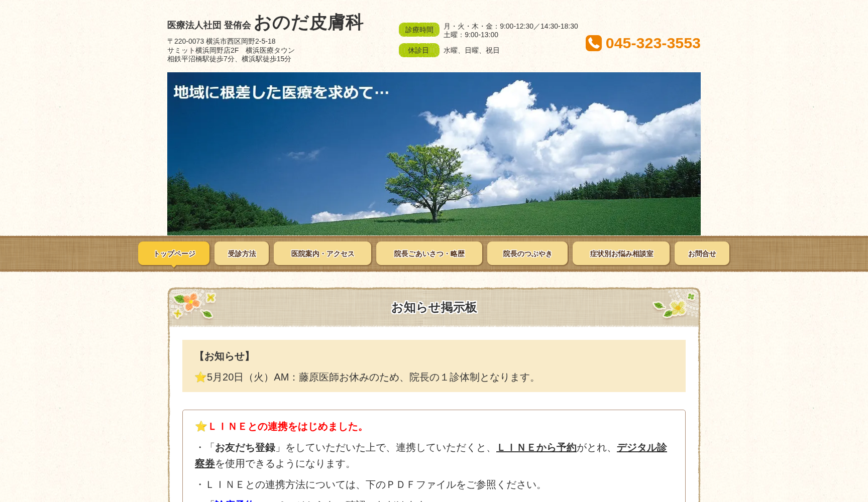Screen dimensions: 868x502
Task: Open the 院長のつぶやき page
Action: pyautogui.click(x=526, y=254)
